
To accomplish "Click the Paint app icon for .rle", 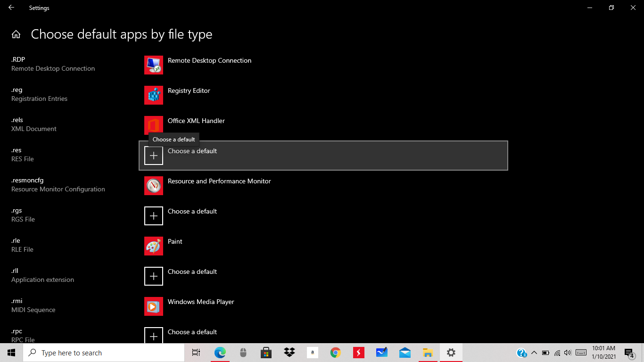I will 154,246.
